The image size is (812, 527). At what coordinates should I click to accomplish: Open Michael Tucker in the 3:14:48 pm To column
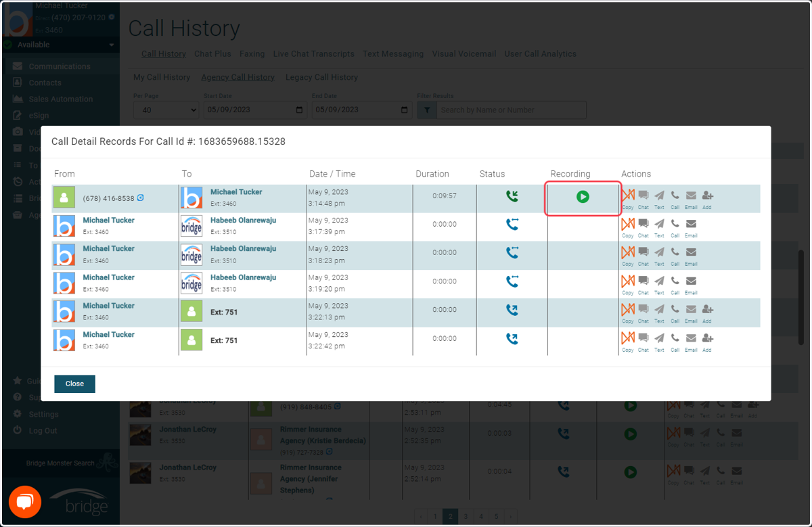236,192
